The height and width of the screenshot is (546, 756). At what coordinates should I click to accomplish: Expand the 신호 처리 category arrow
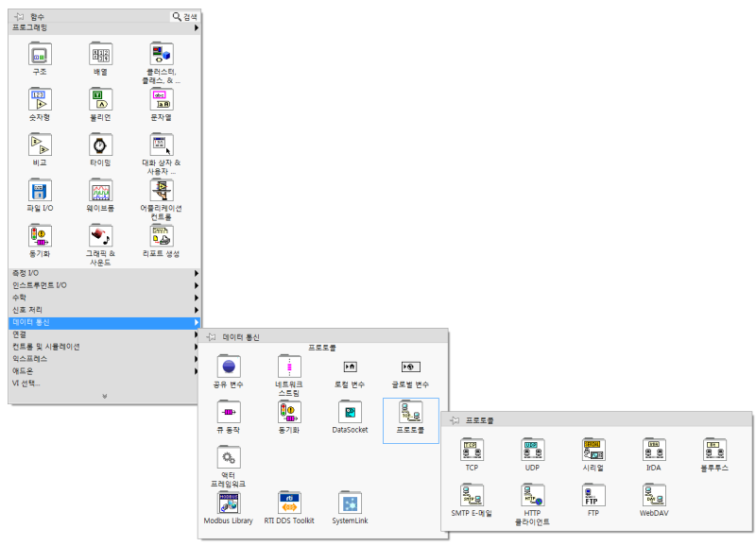click(x=197, y=310)
